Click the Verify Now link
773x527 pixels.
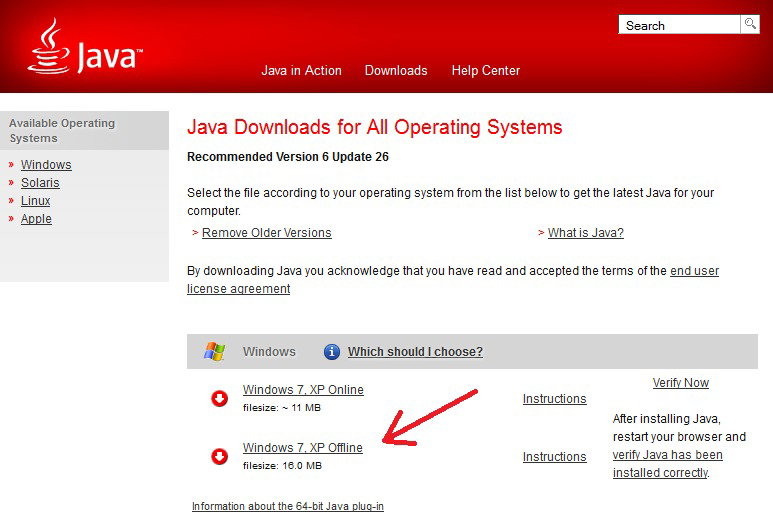pos(681,383)
